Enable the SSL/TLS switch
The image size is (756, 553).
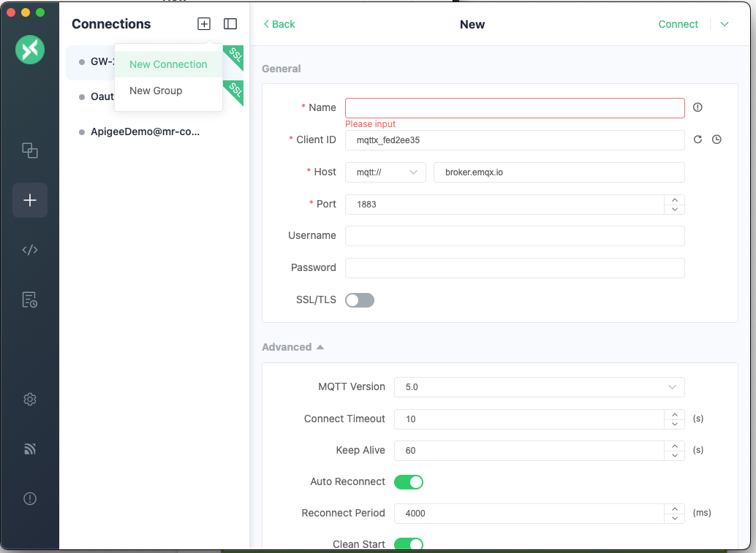[x=360, y=300]
